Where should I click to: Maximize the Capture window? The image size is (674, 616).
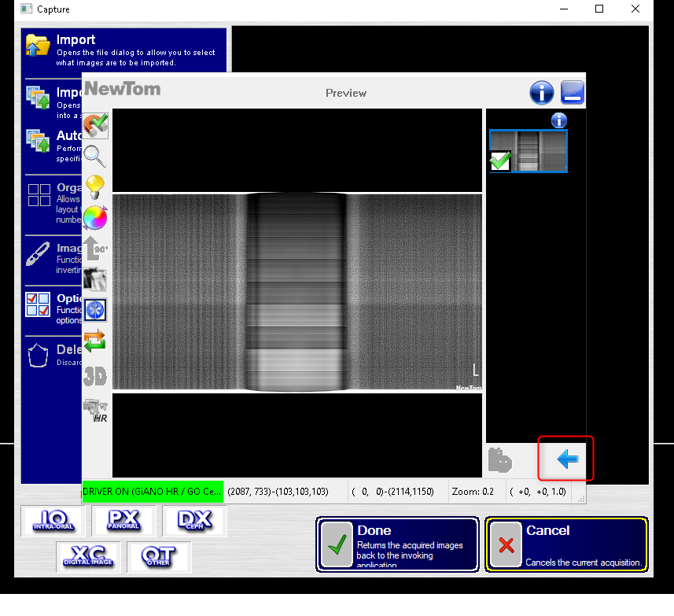point(598,9)
